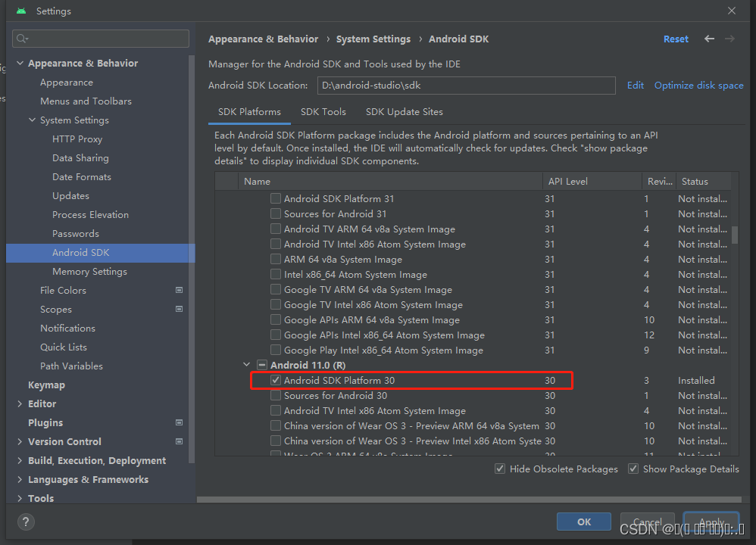Collapse the Android 11.0 (R) package group
The image size is (756, 545).
click(247, 365)
